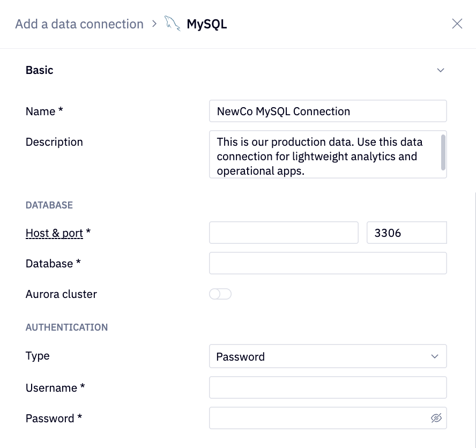This screenshot has width=476, height=448.
Task: Go back to Add a data connection
Action: click(x=79, y=24)
